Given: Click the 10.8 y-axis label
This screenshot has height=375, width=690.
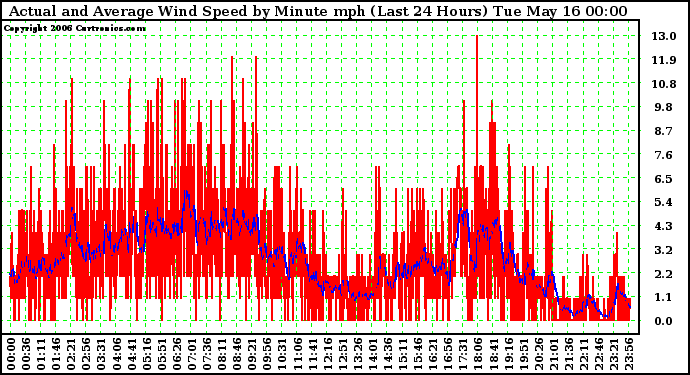Looking at the screenshot, I should (x=664, y=84).
